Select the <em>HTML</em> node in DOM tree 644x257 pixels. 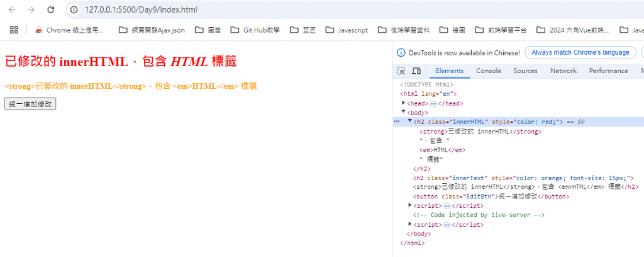click(443, 150)
